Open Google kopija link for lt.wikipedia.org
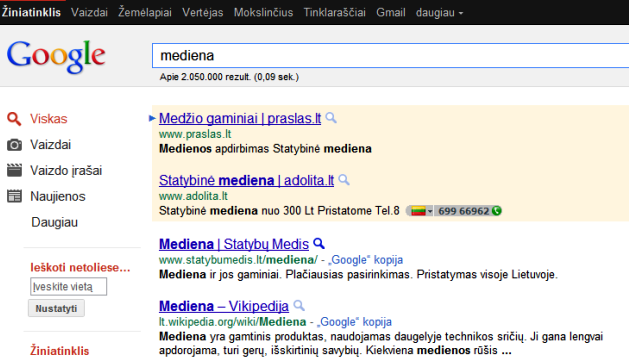629x361 pixels. tap(354, 322)
